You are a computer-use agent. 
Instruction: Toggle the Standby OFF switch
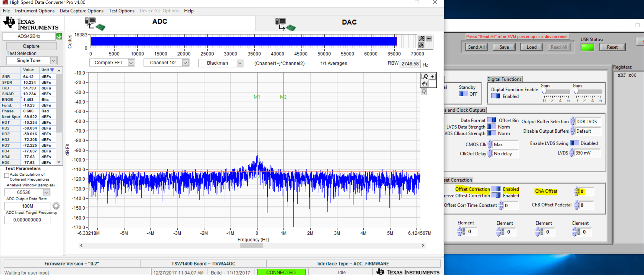tap(463, 94)
